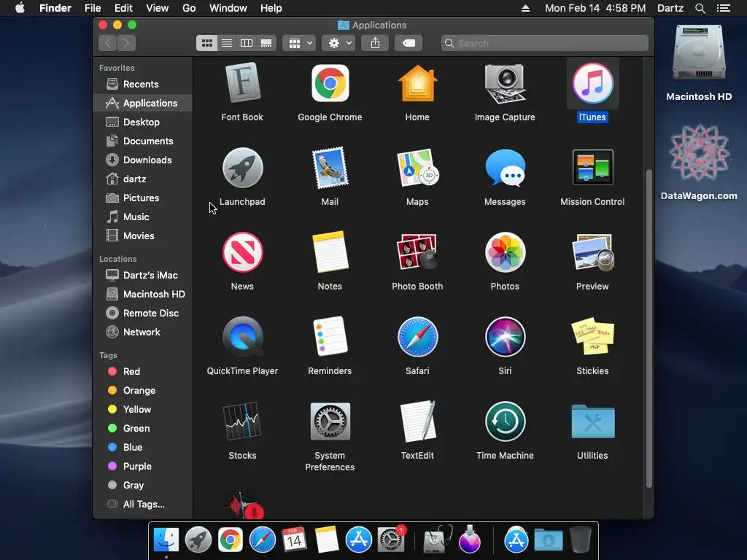Open the Preview application
This screenshot has height=560, width=747.
tap(592, 252)
